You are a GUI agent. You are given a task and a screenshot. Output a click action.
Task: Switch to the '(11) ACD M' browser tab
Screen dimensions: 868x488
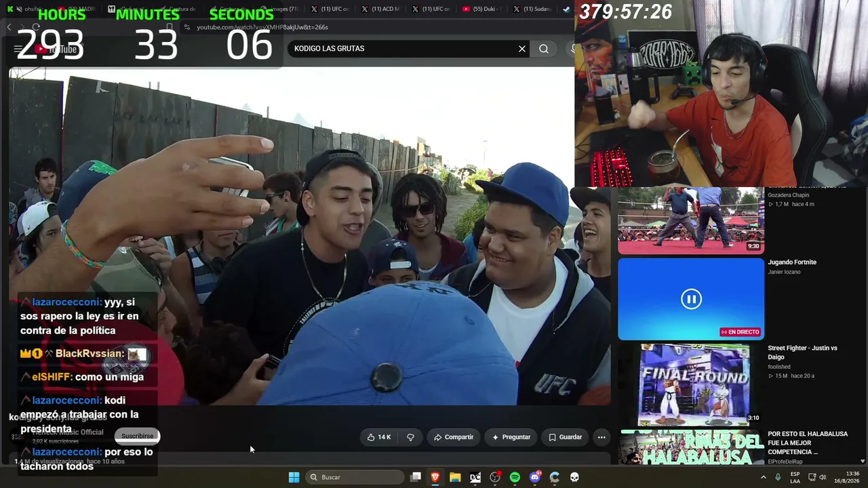coord(382,9)
